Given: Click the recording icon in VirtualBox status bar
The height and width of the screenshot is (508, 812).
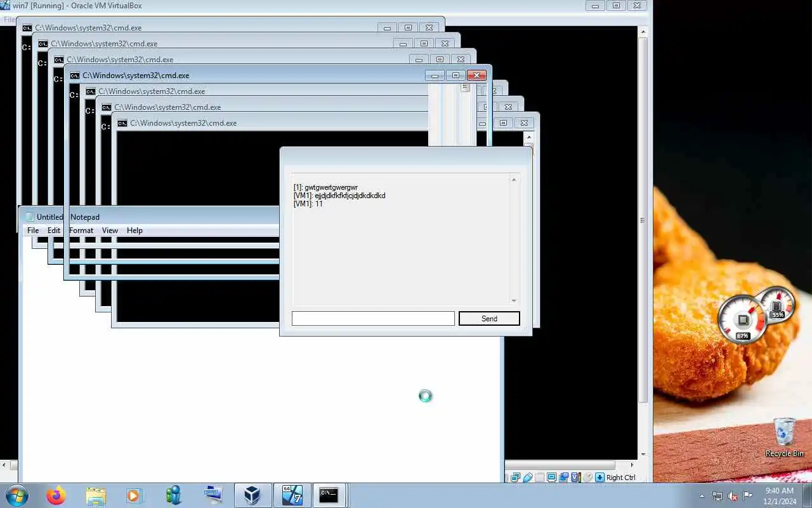Looking at the screenshot, I should 564,478.
